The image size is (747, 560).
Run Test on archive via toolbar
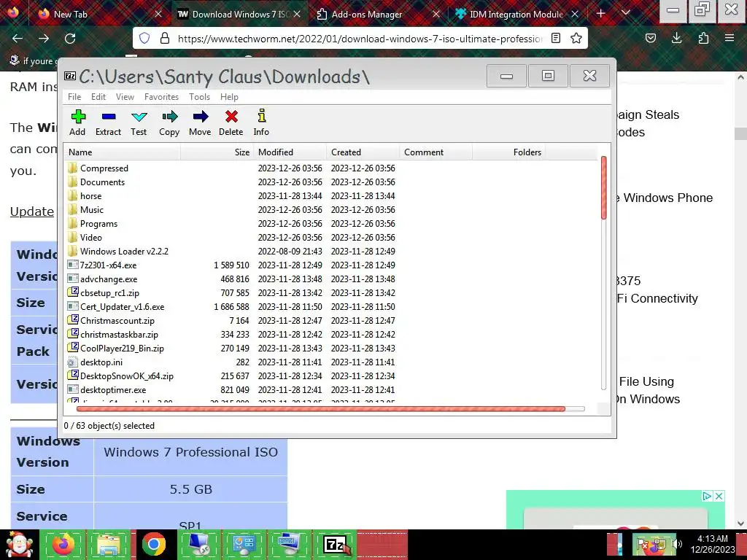(x=139, y=122)
